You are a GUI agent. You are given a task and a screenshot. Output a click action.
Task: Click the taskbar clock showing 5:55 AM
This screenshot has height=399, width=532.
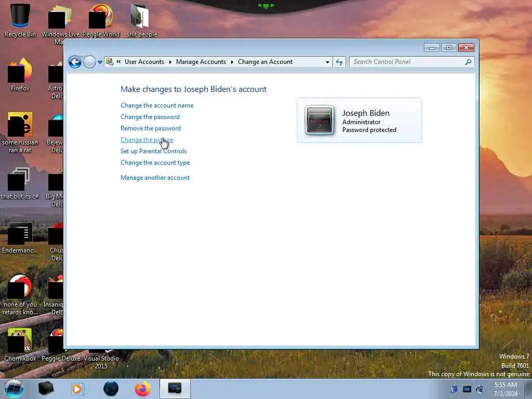[506, 389]
